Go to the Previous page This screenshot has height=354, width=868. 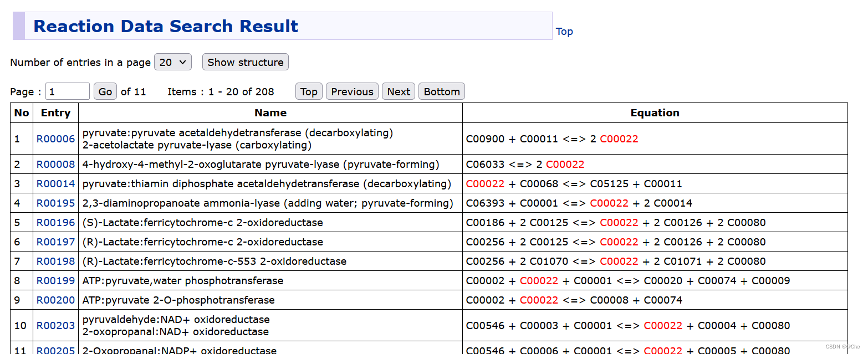pyautogui.click(x=352, y=91)
